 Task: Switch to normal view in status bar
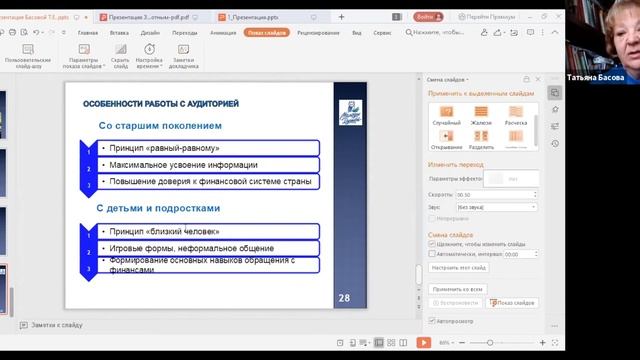tap(379, 343)
